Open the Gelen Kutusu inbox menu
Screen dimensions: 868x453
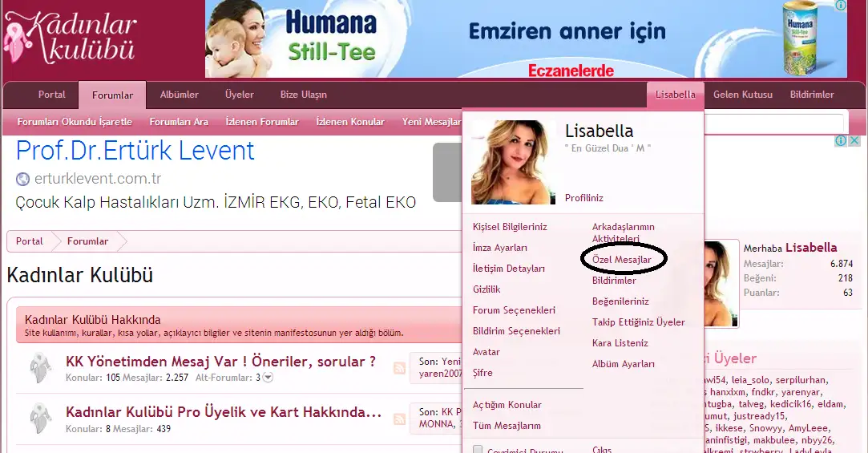pos(742,95)
